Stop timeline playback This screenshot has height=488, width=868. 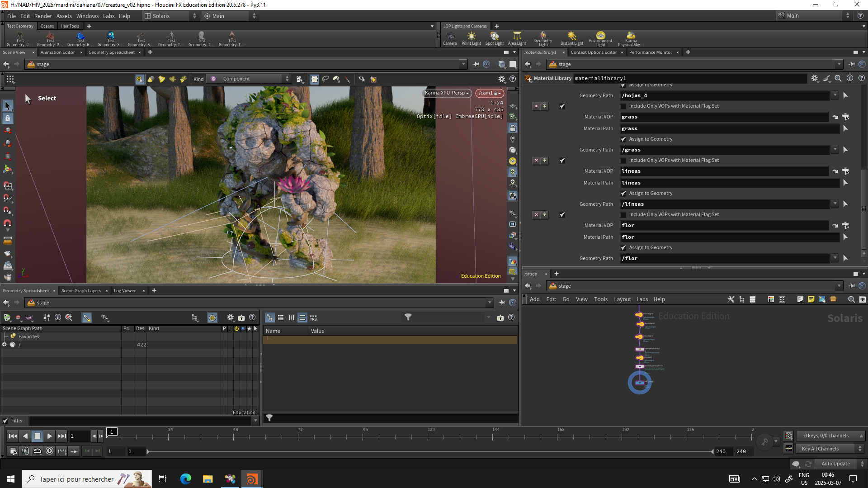38,436
